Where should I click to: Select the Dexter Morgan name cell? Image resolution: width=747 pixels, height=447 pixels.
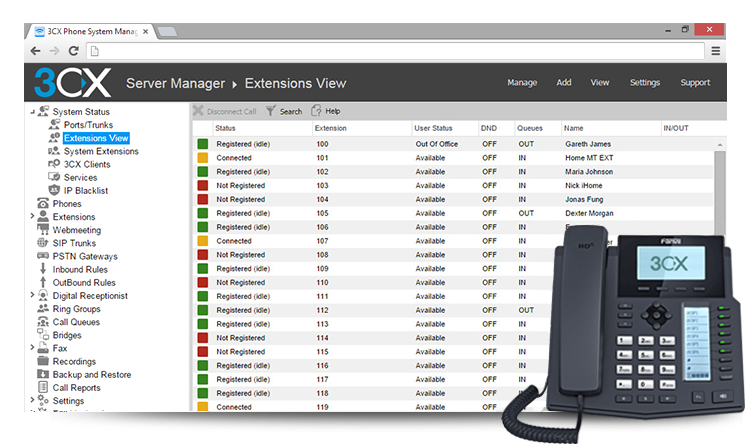click(589, 213)
